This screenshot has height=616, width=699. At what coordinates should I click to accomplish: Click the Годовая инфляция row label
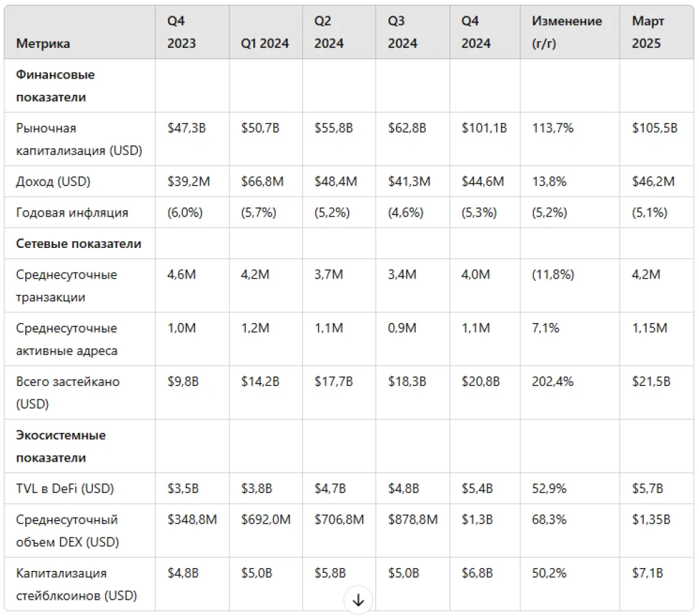(72, 212)
